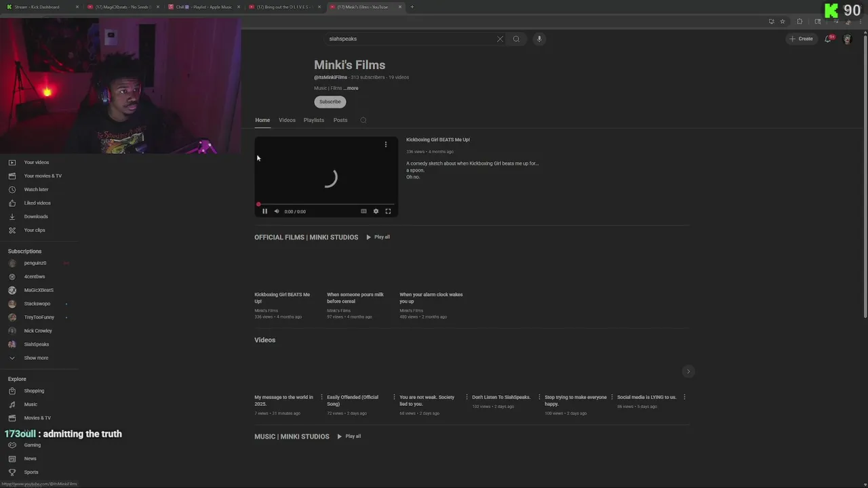Image resolution: width=868 pixels, height=488 pixels.
Task: Open the Create button
Action: click(x=801, y=39)
